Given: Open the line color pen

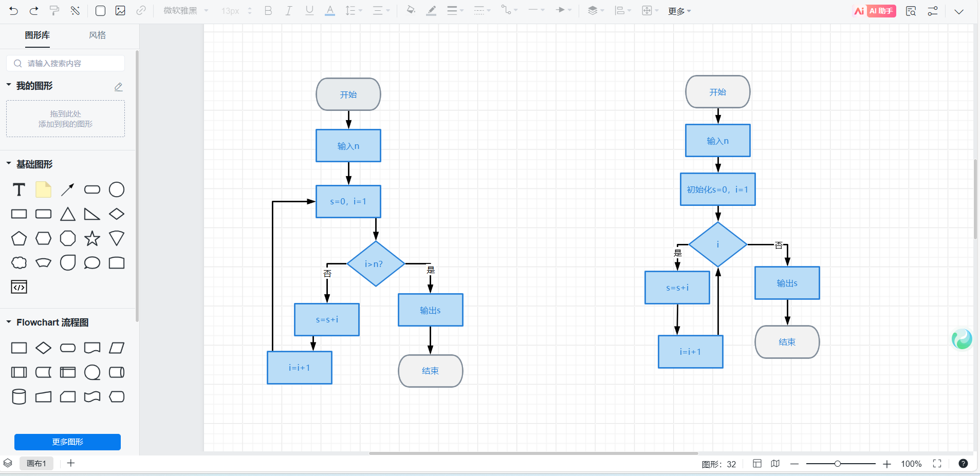Looking at the screenshot, I should pos(432,11).
